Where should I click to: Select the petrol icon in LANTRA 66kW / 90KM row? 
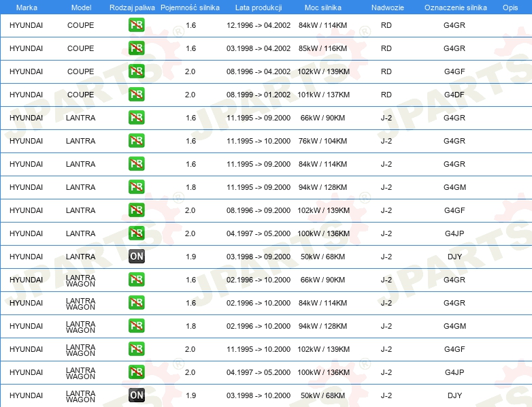[136, 118]
